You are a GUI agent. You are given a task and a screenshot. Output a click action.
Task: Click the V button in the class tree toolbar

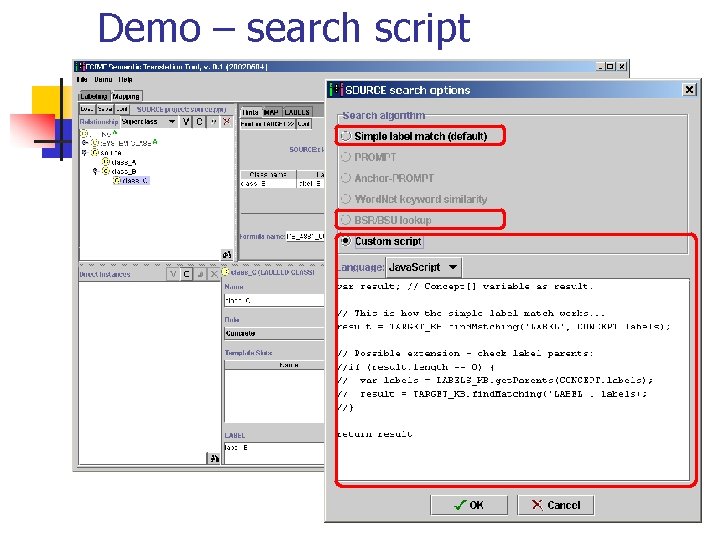point(186,122)
